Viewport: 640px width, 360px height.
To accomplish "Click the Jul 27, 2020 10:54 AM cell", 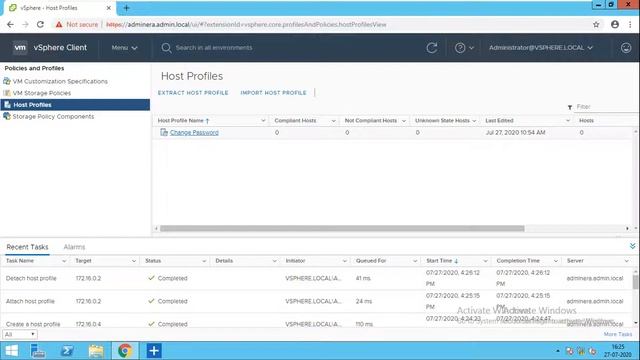I will [515, 133].
